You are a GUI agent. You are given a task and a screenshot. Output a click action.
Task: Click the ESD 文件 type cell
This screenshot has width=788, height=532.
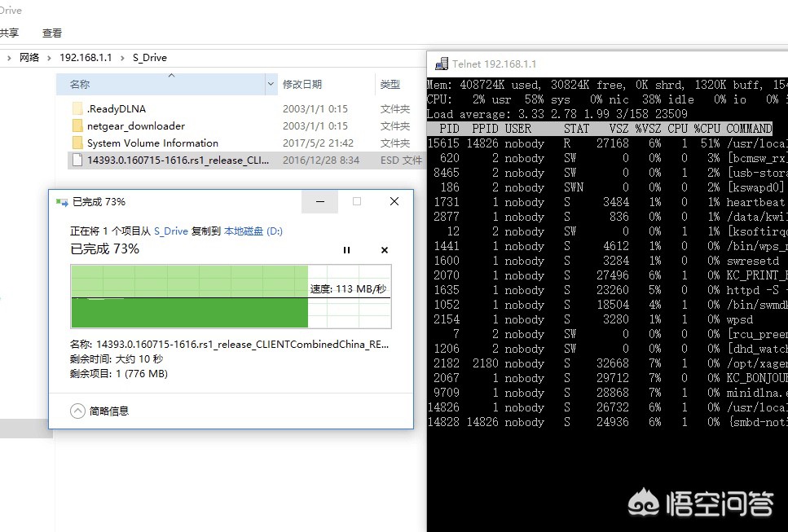[x=401, y=160]
